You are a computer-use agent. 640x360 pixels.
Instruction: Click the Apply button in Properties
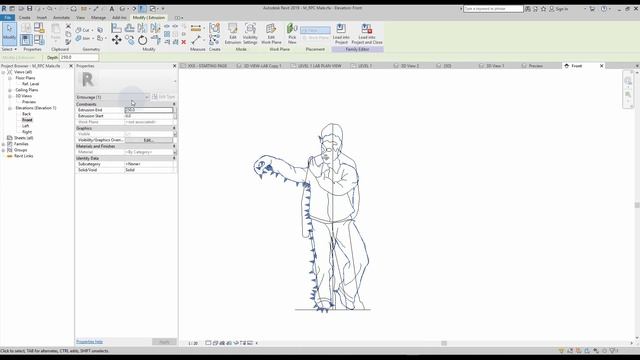[164, 342]
